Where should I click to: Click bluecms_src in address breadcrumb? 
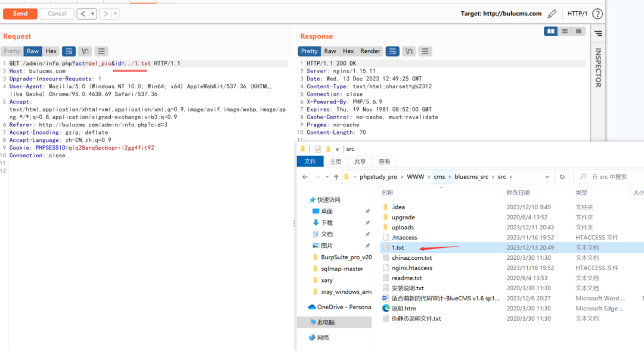pyautogui.click(x=471, y=176)
